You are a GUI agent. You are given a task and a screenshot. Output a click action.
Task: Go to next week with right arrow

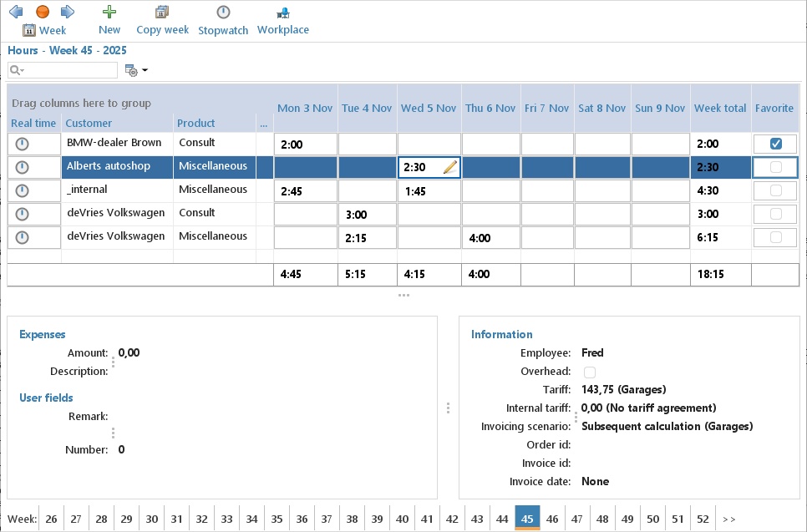point(68,12)
